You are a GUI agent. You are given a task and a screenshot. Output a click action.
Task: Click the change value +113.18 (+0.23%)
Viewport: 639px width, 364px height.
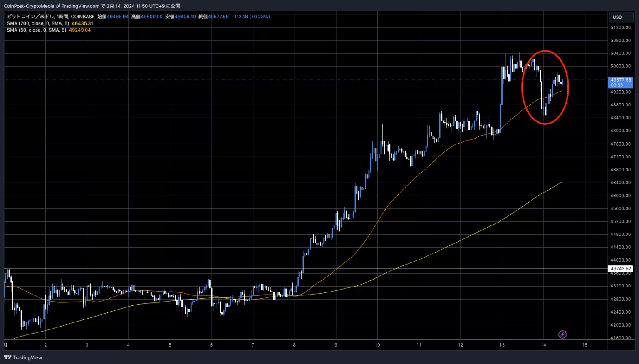pos(250,17)
